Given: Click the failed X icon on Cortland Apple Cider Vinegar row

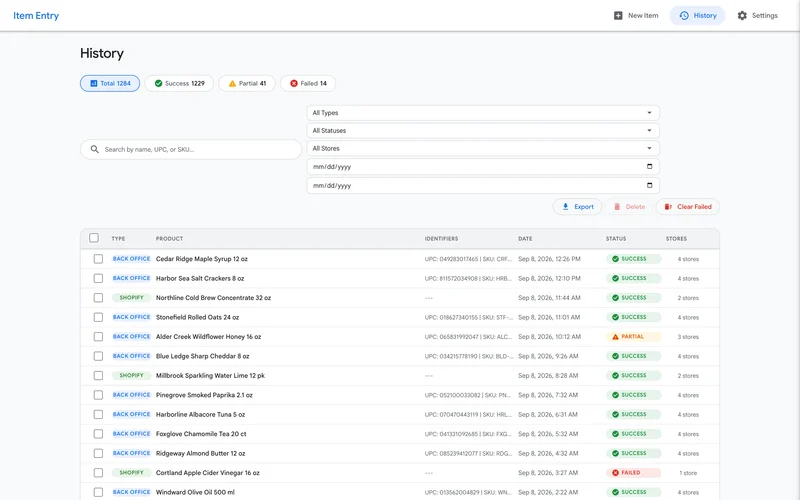Looking at the screenshot, I should [x=615, y=473].
